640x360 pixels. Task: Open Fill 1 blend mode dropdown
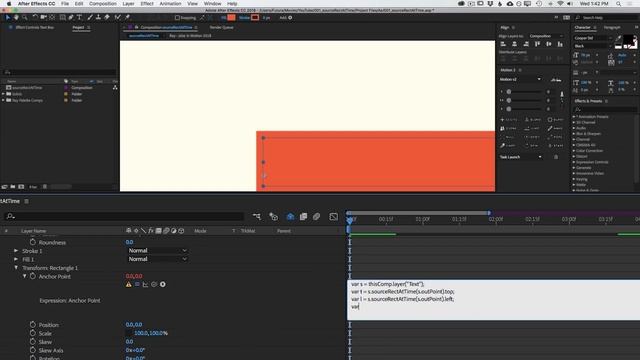click(x=157, y=259)
